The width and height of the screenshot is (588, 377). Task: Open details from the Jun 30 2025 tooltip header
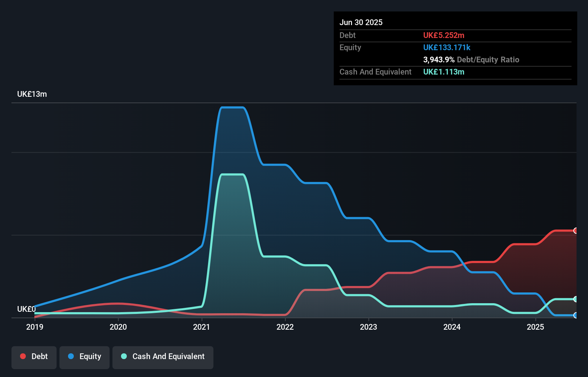click(x=361, y=22)
